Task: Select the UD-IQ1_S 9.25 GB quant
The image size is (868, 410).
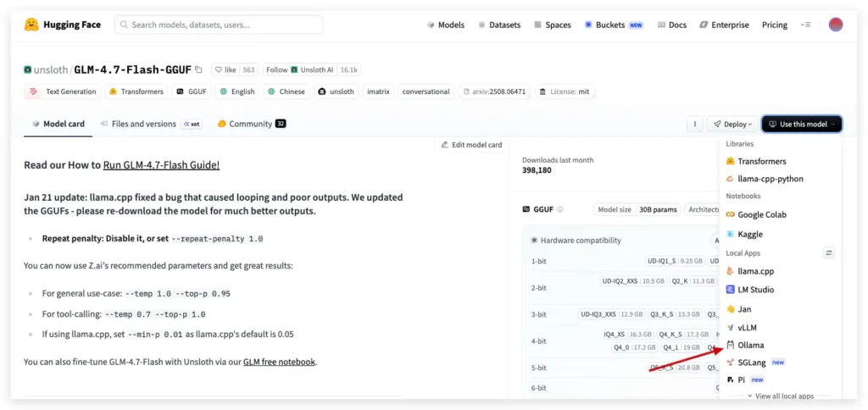Action: [x=676, y=261]
